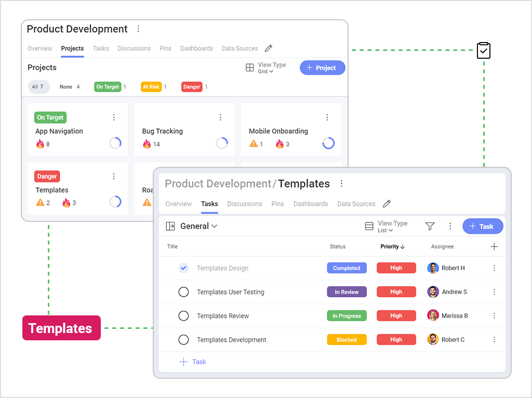Select Projects tab in Product Development
The width and height of the screenshot is (532, 398).
pos(72,48)
